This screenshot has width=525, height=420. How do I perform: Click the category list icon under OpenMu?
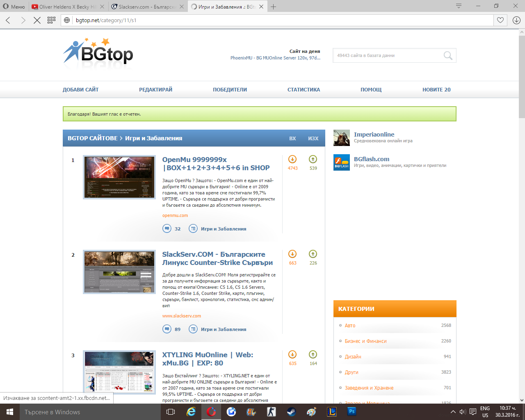click(193, 228)
